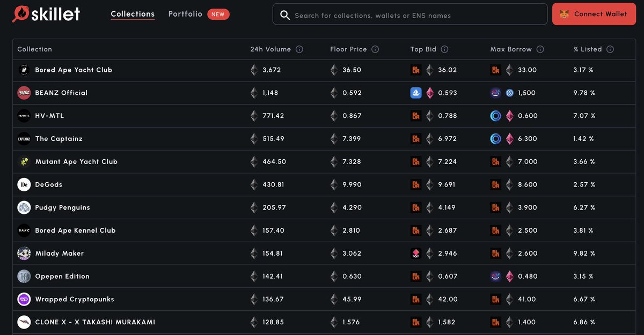Screen dimensions: 644x335
Task: Focus the collections search field
Action: click(x=410, y=14)
